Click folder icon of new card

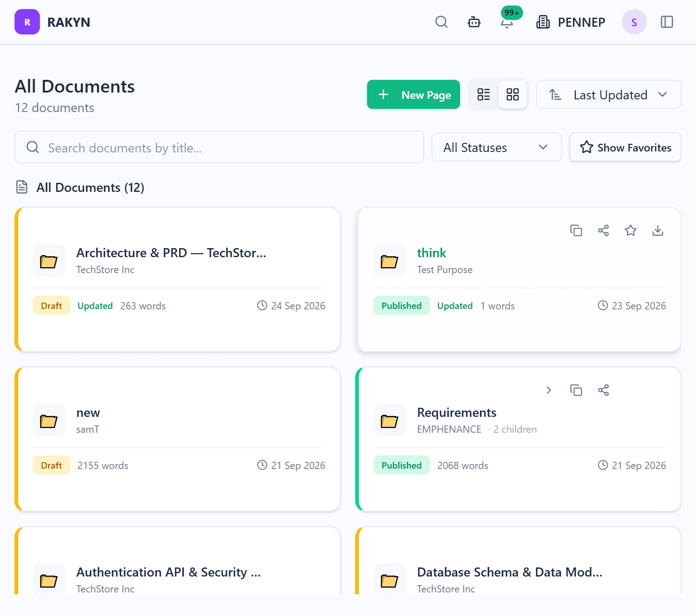coord(49,420)
